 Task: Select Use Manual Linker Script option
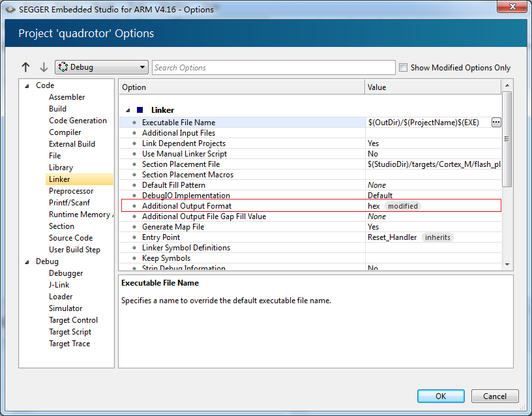coord(310,154)
